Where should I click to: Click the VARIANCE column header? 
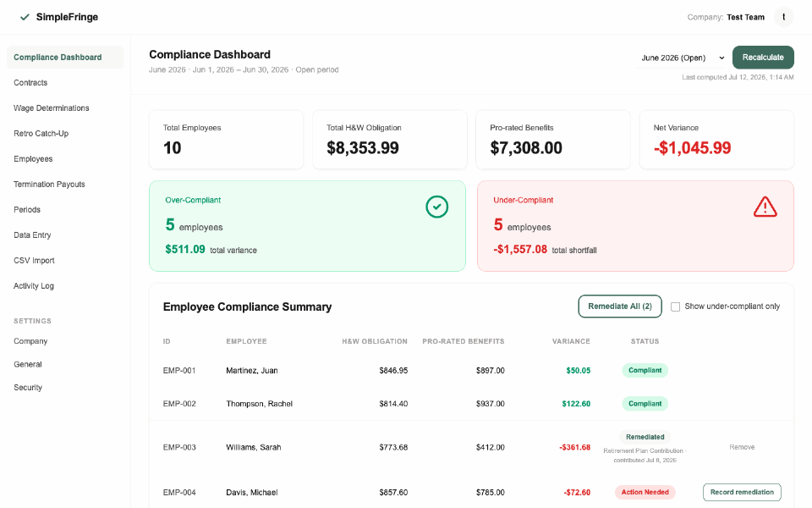[x=571, y=341]
